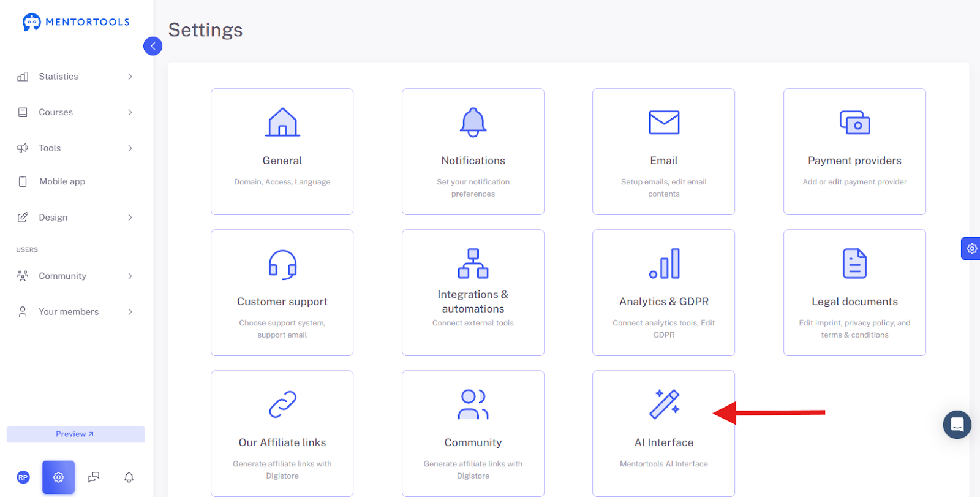Click the Design pencil icon
The image size is (980, 497).
[23, 218]
